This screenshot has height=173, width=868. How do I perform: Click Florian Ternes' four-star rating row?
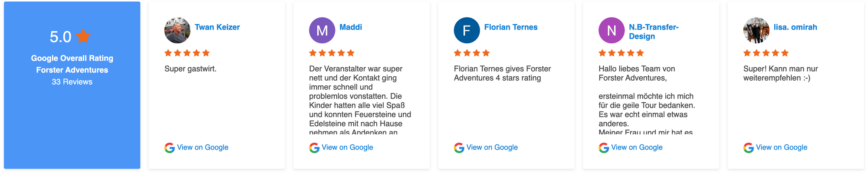[x=472, y=53]
